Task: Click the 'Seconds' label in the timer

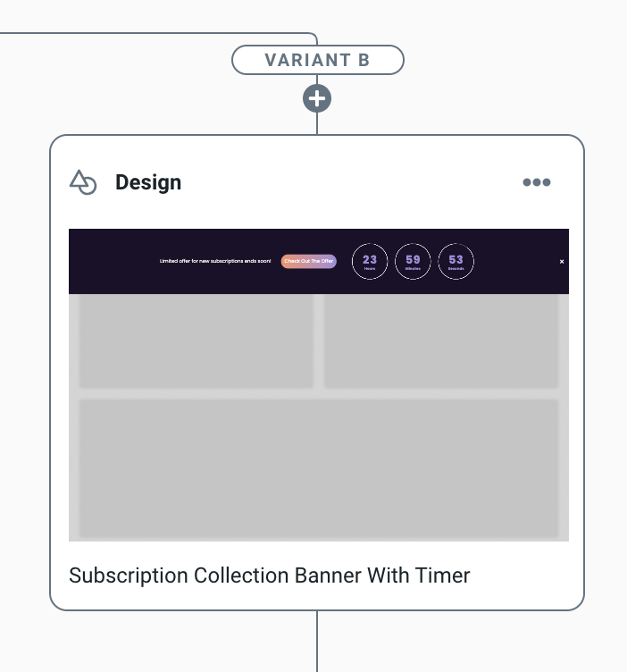Action: tap(456, 268)
